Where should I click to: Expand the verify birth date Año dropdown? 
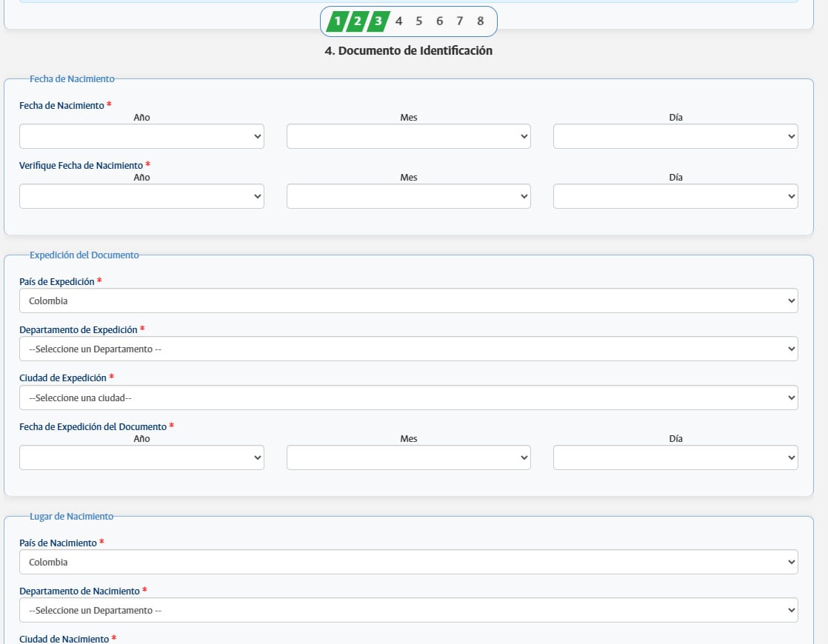[x=141, y=196]
